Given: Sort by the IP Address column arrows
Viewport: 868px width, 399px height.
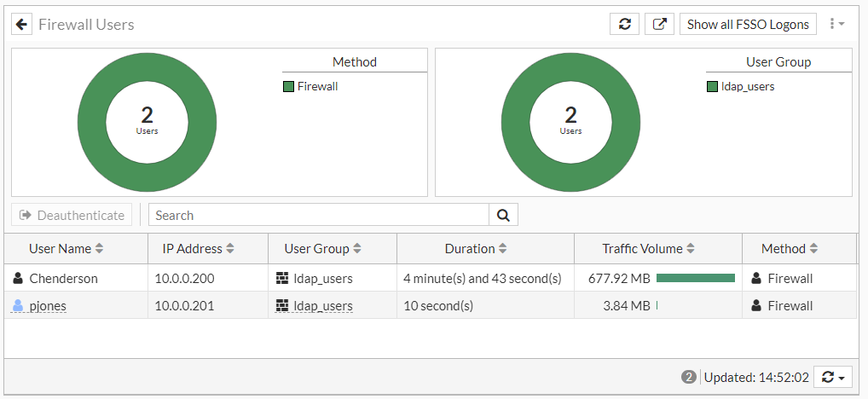Looking at the screenshot, I should [x=230, y=249].
